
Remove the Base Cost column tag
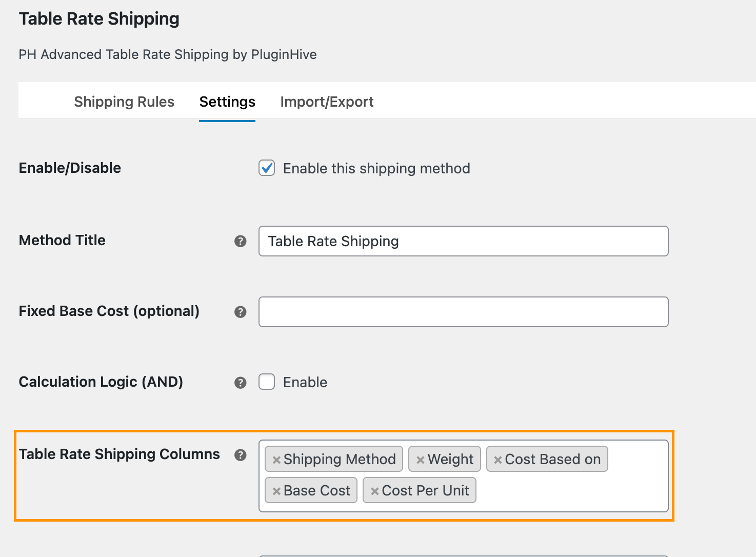(x=276, y=491)
